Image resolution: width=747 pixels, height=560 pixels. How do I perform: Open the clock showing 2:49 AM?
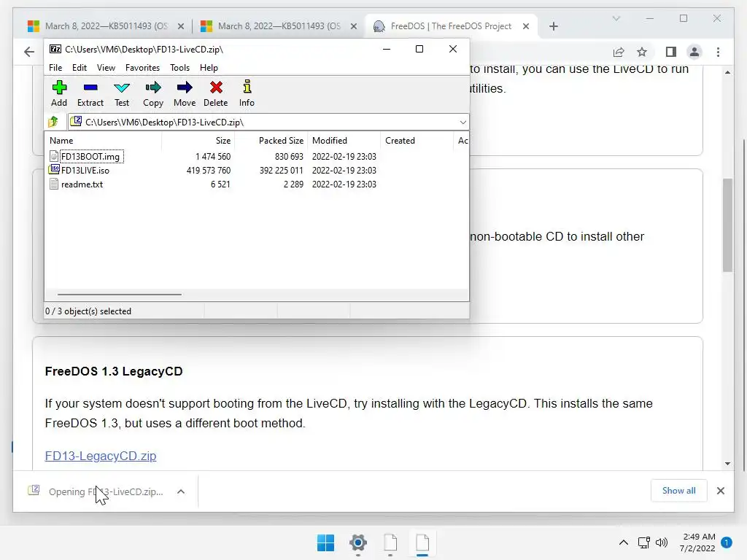[697, 542]
